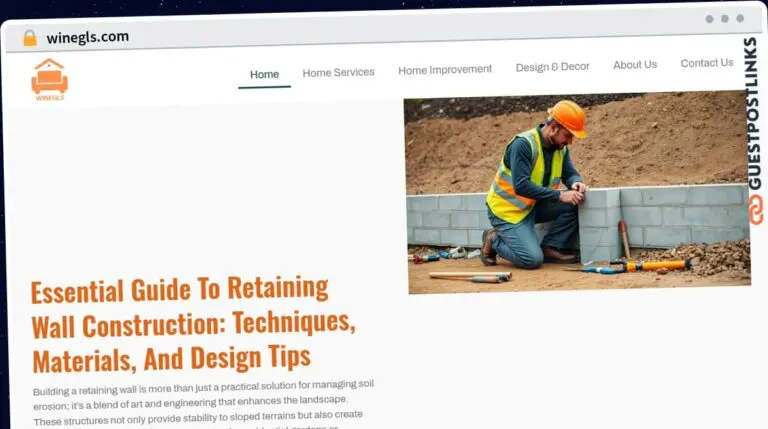
Task: Click the last gray window dot
Action: (x=740, y=18)
